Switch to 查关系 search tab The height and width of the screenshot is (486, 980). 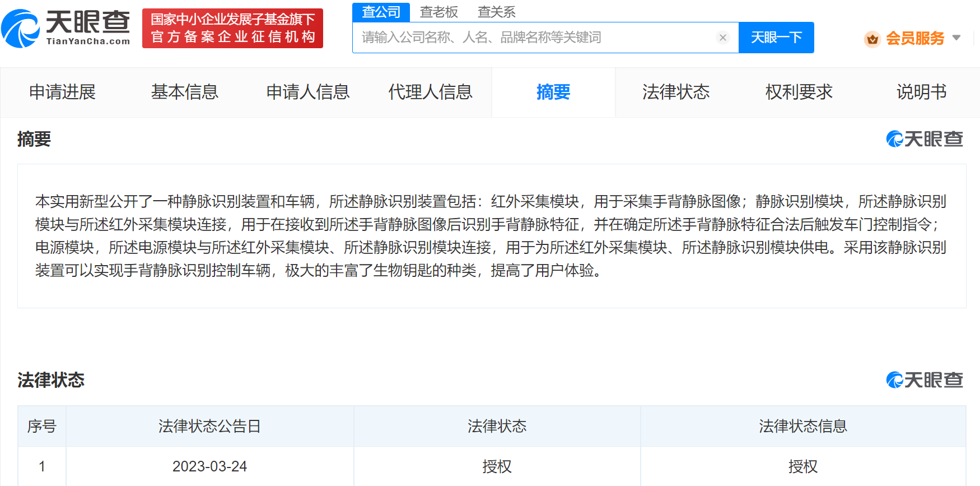[x=496, y=12]
